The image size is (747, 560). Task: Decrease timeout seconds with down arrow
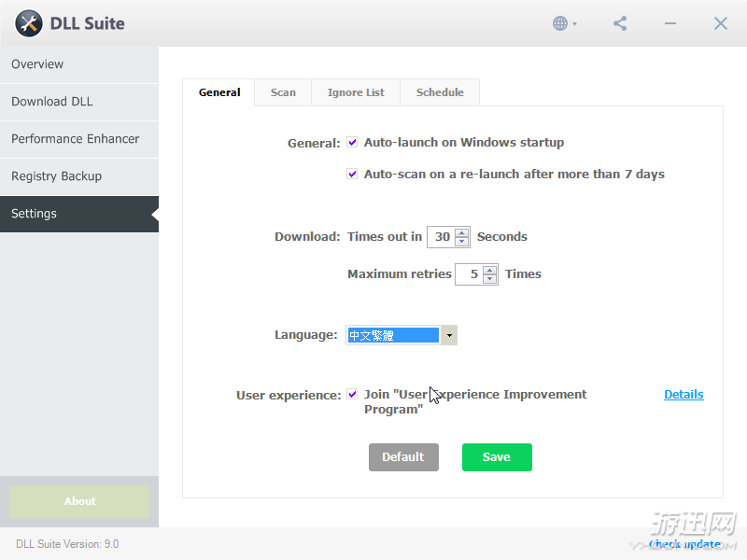coord(461,242)
